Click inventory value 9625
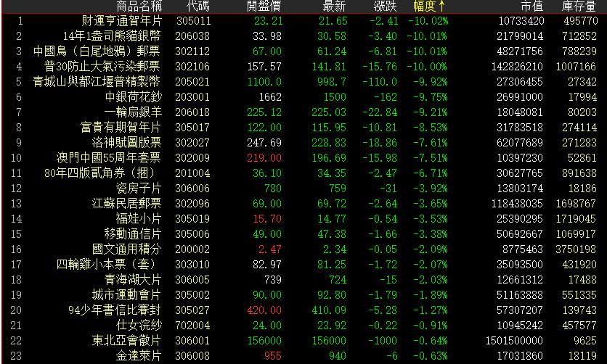The width and height of the screenshot is (607, 364). tap(585, 340)
